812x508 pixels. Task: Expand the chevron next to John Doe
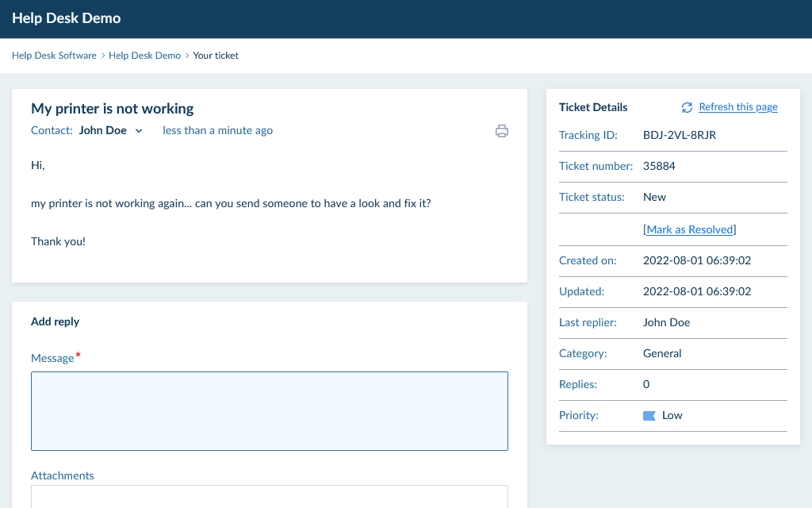tap(139, 131)
